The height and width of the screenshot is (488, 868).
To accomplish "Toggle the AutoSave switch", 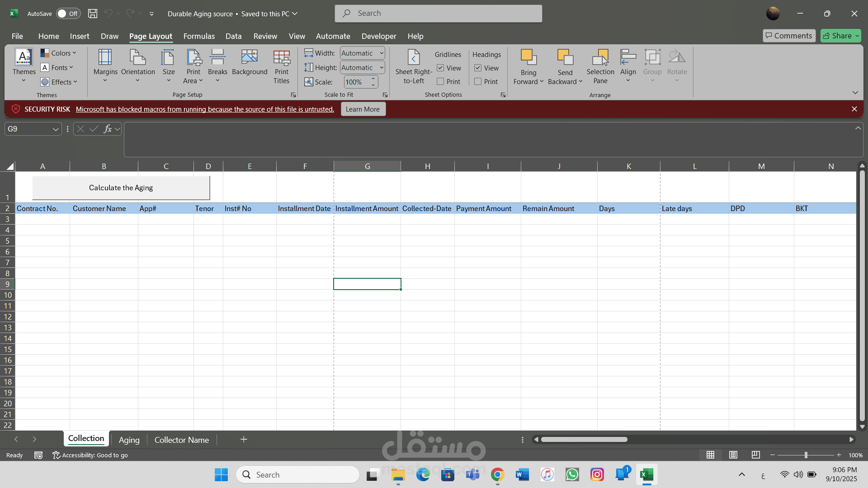I will point(68,14).
